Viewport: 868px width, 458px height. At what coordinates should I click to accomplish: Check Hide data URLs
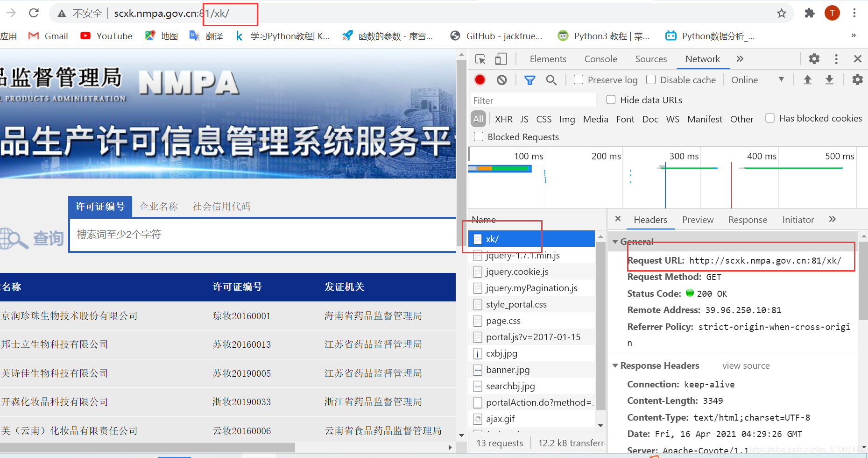(x=611, y=100)
